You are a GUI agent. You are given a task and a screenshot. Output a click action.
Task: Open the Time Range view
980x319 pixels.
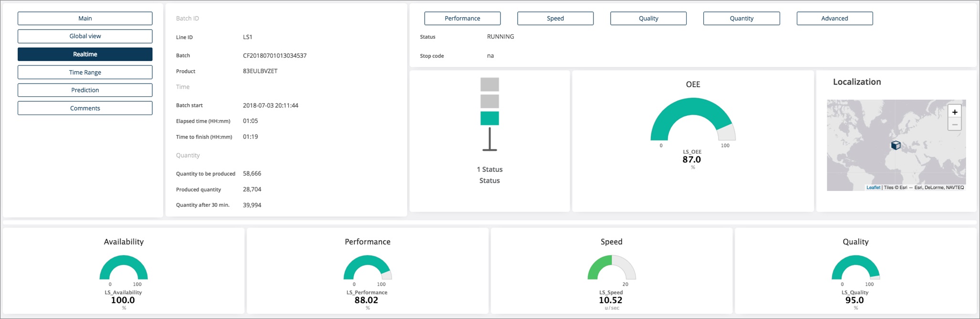pyautogui.click(x=85, y=72)
